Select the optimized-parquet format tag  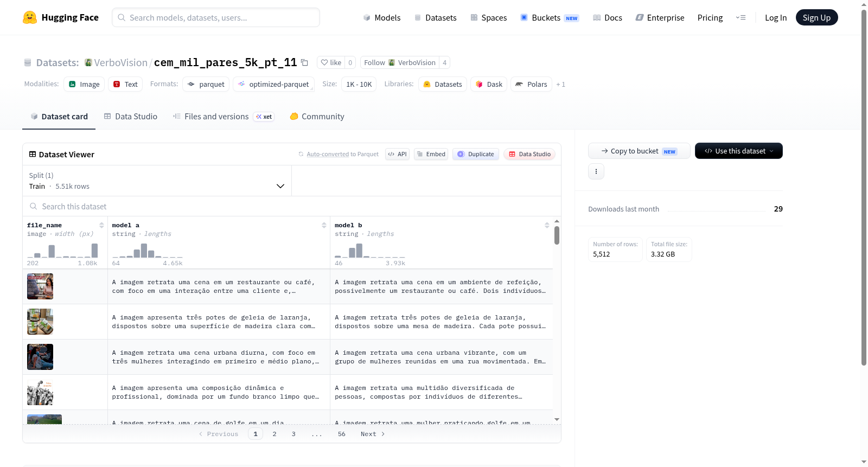273,84
